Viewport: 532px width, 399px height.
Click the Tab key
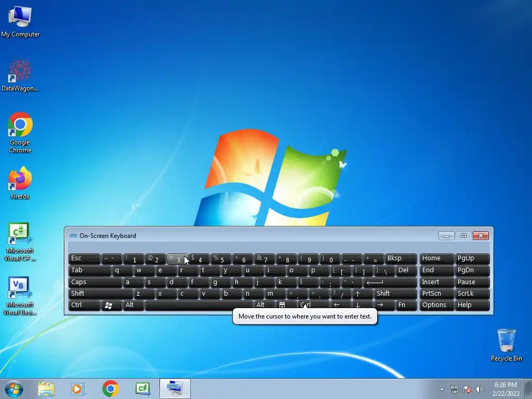[x=90, y=271]
